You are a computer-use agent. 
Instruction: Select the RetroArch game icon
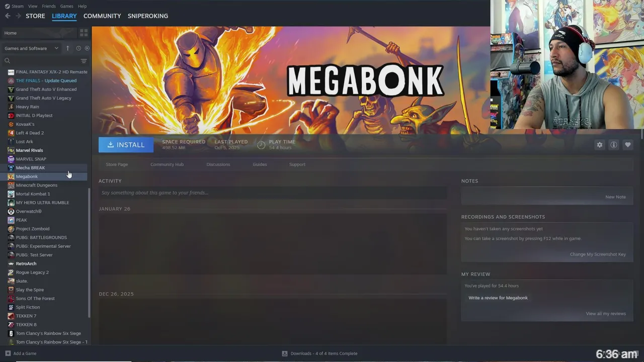(x=11, y=263)
